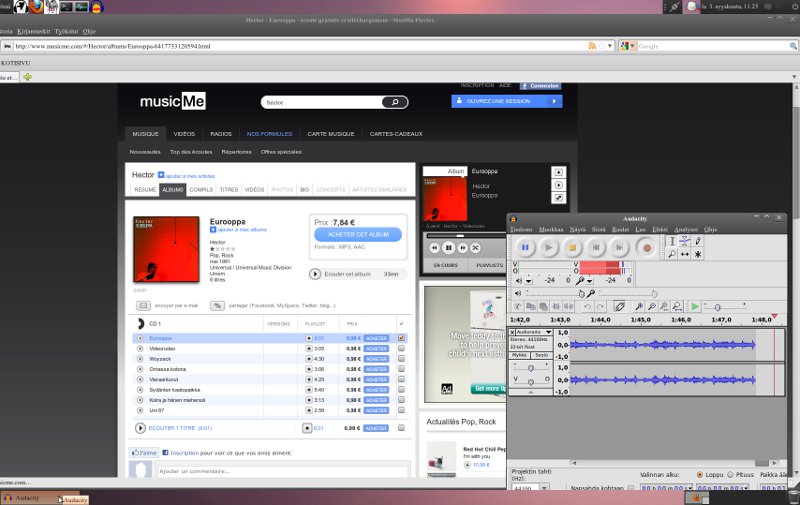Click Audacity's Sync-lock/link tracks icon
The height and width of the screenshot is (505, 800).
click(x=619, y=306)
